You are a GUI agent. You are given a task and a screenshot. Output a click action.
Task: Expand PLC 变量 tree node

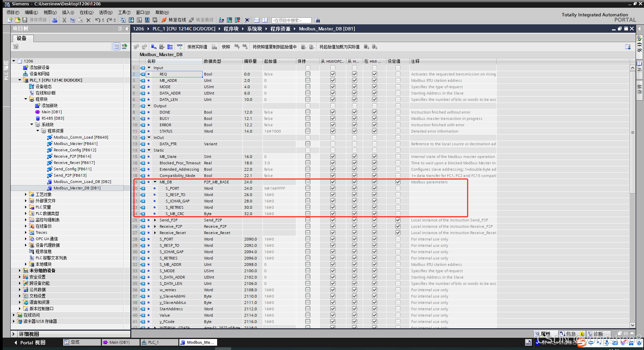coord(26,207)
